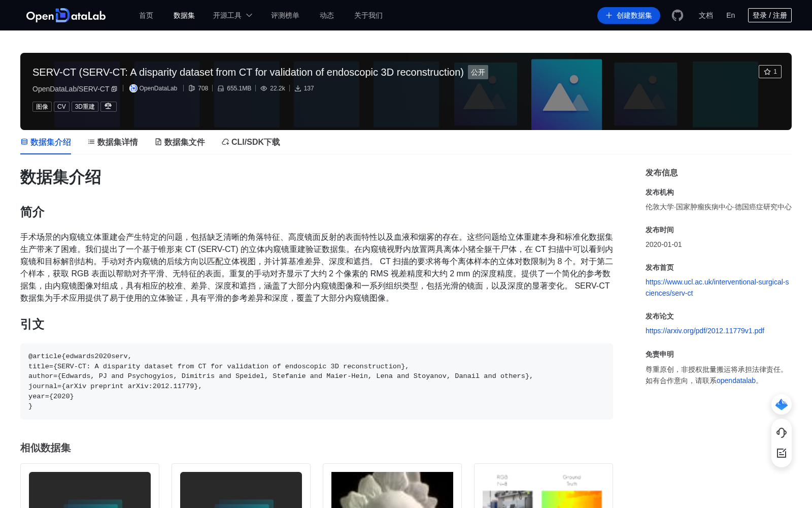Click the 22.2k views stat
Viewport: 812px width, 508px height.
click(x=273, y=88)
